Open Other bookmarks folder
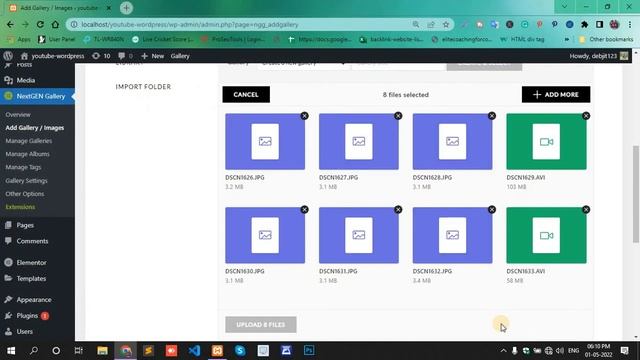The image size is (640, 360). coord(606,39)
